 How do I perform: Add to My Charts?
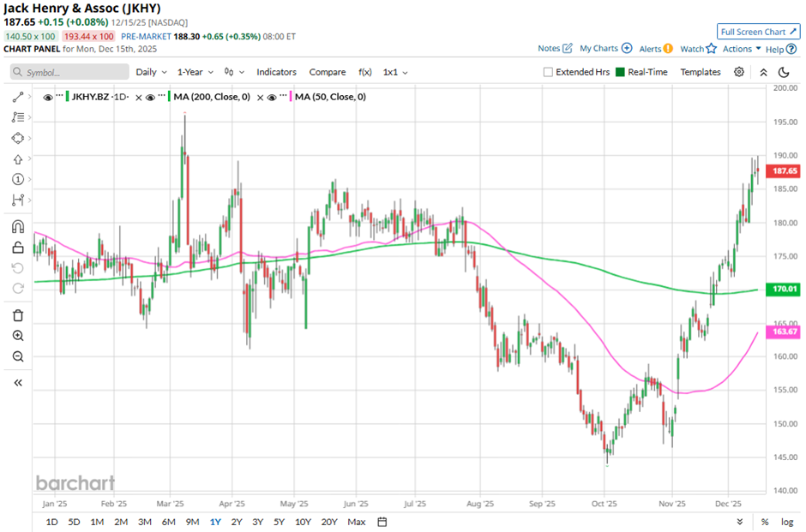coord(606,48)
